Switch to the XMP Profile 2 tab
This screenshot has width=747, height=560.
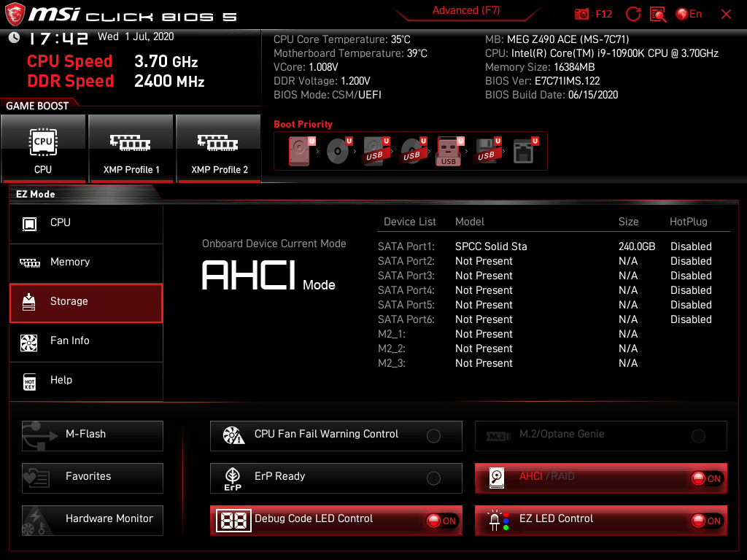(x=218, y=149)
